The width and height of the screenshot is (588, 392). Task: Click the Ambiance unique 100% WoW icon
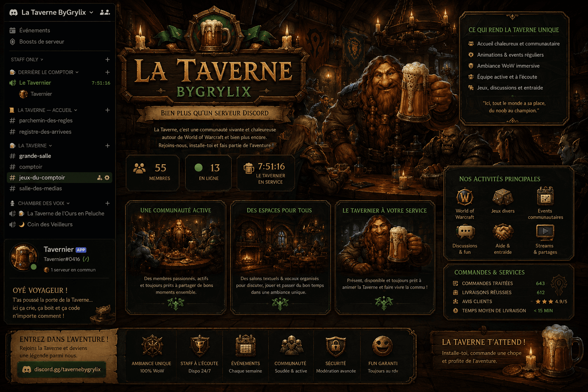point(152,346)
